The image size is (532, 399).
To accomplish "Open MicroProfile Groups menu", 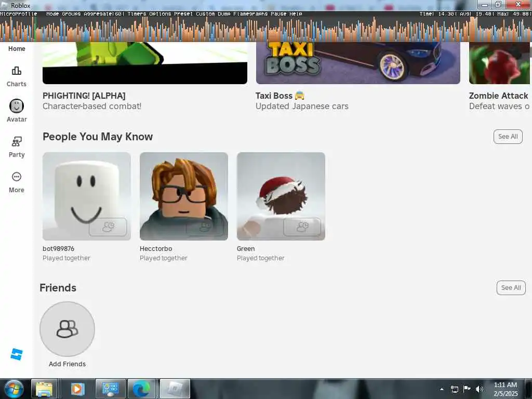I will 71,14.
